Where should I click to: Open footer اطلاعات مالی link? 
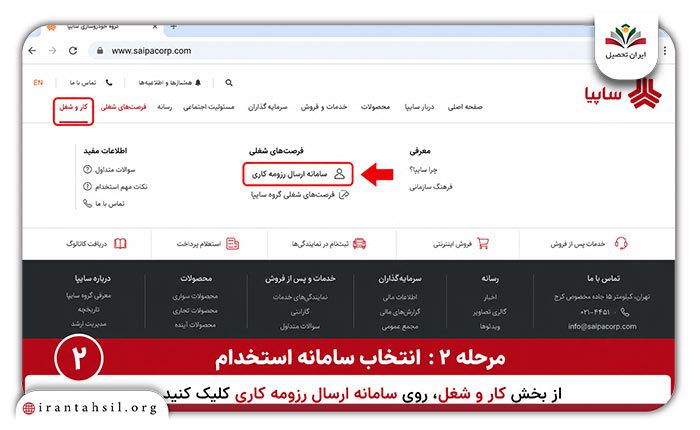tap(400, 297)
